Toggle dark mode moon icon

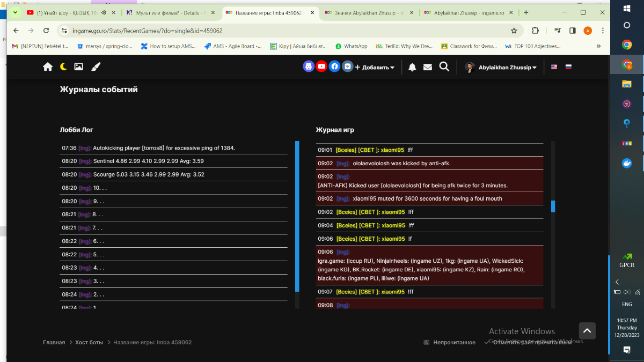(x=63, y=67)
